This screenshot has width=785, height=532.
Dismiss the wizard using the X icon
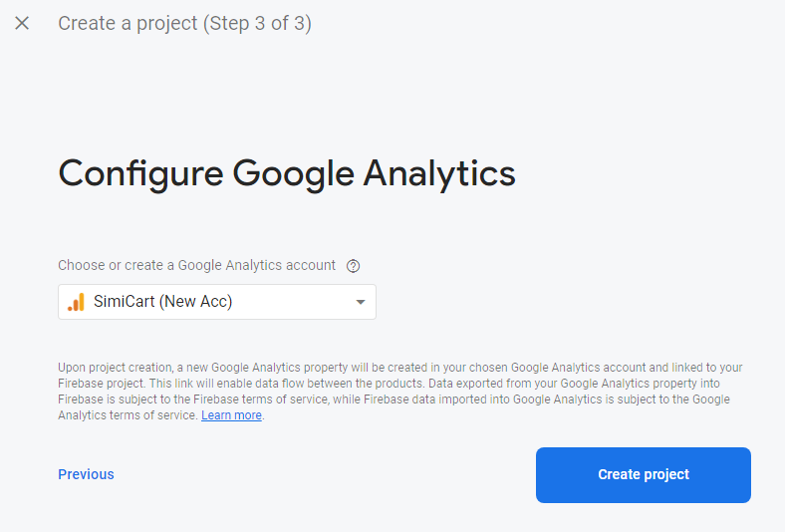[x=22, y=23]
